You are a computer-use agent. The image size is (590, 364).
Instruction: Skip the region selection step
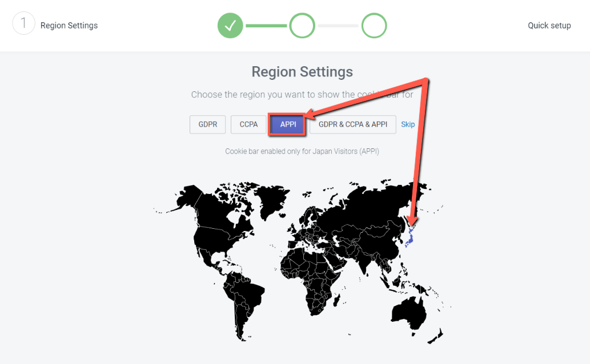(x=408, y=124)
